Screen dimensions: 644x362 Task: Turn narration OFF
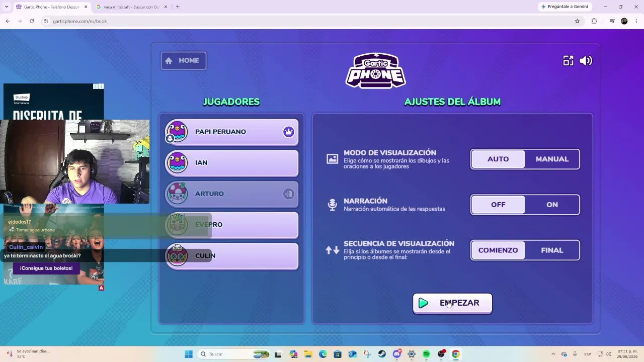tap(498, 205)
